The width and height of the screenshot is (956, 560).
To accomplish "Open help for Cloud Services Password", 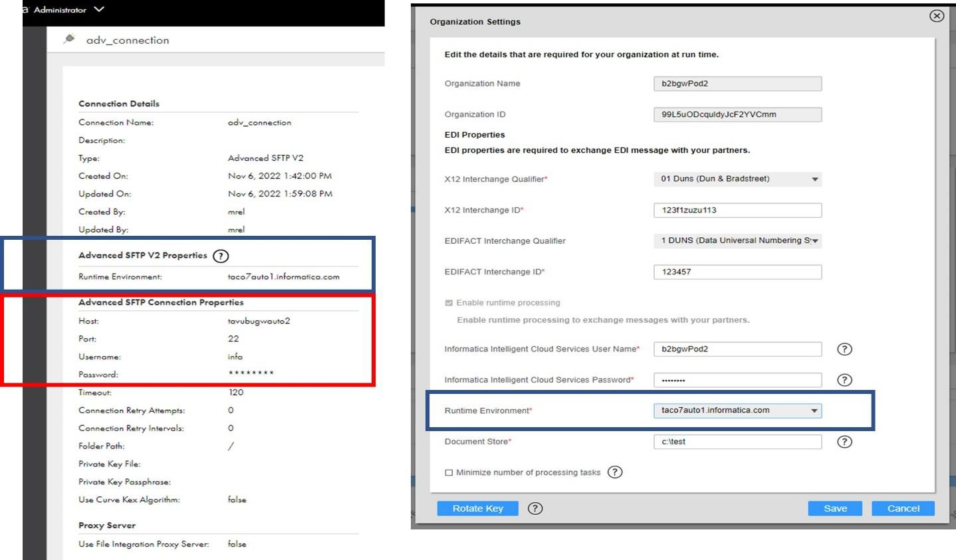I will 844,380.
